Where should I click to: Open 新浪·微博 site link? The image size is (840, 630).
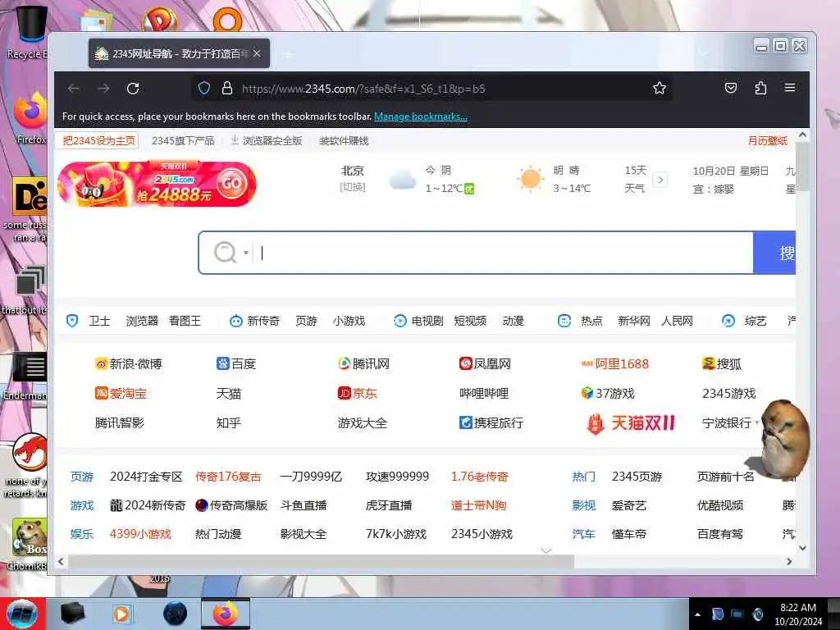point(129,363)
